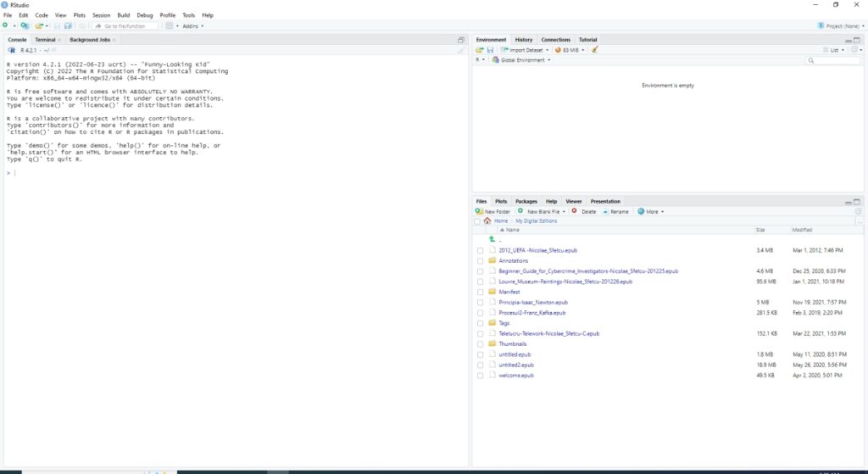
Task: Open the Tools menu
Action: coord(189,15)
